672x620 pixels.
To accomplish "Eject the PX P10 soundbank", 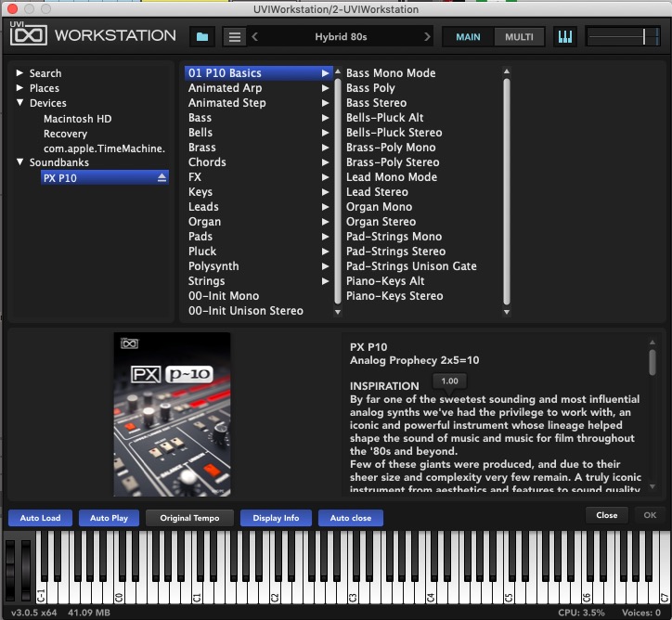I will [x=162, y=178].
